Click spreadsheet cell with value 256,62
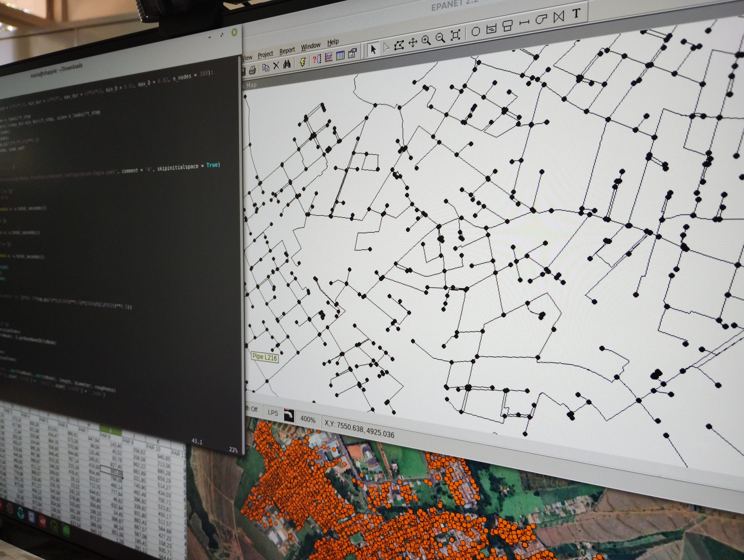This screenshot has width=744, height=560. pyautogui.click(x=139, y=451)
